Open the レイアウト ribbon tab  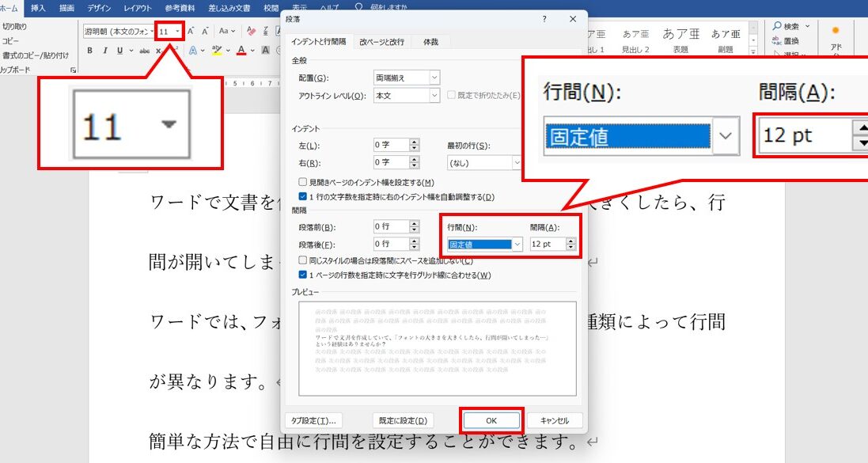pos(138,8)
